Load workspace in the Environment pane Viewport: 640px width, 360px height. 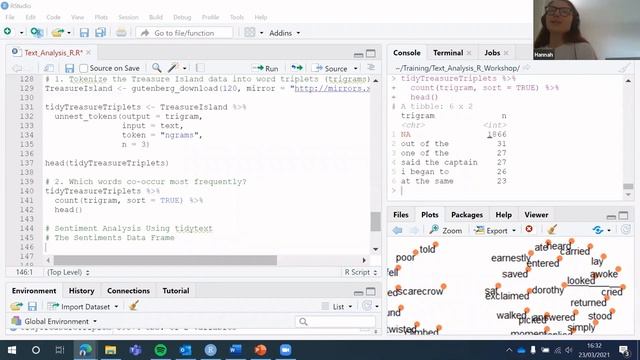[16, 306]
